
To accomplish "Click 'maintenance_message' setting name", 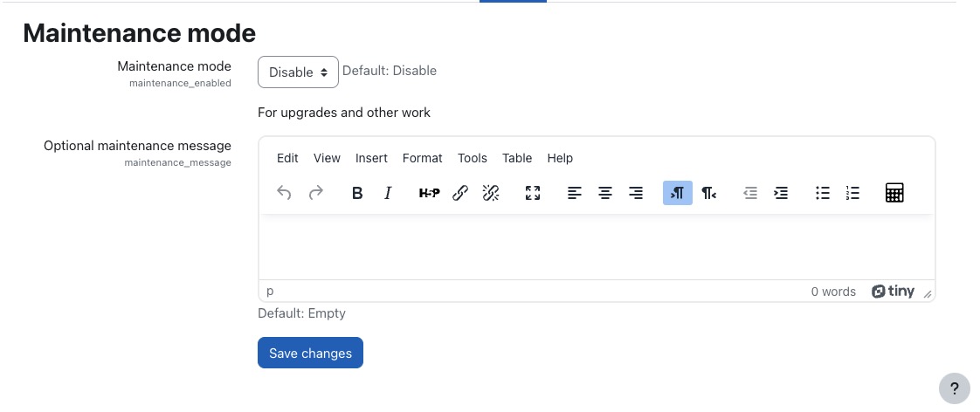I will click(x=177, y=163).
